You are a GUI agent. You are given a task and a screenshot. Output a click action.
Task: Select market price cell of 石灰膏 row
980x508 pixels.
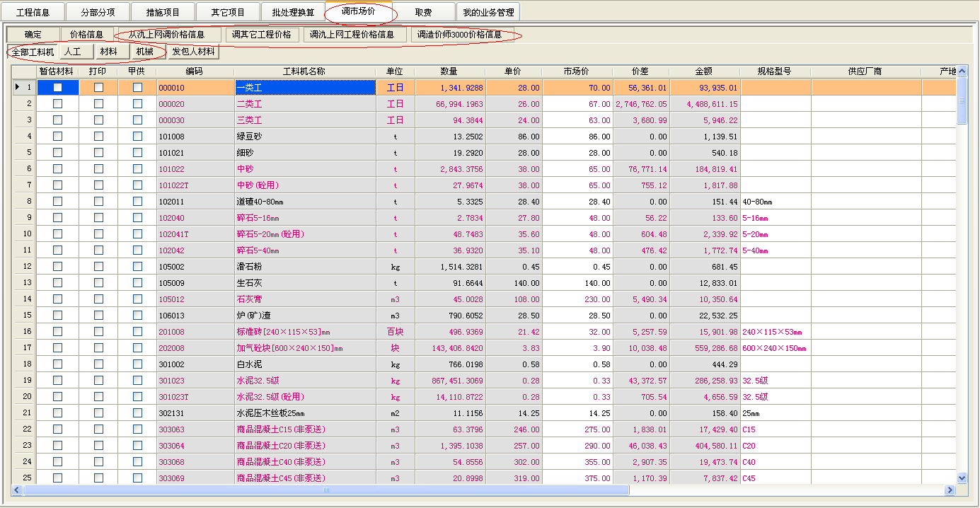(577, 299)
